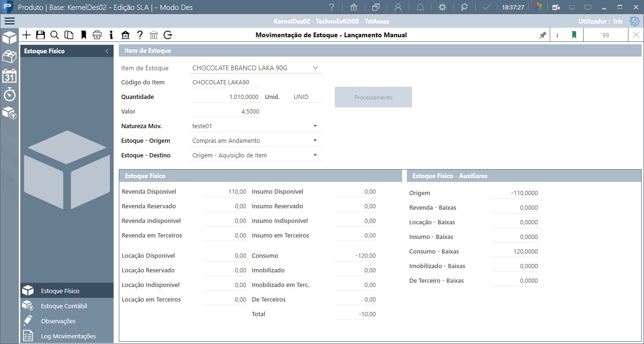644x344 pixels.
Task: Click the Origem value -110,0000
Action: (515, 193)
